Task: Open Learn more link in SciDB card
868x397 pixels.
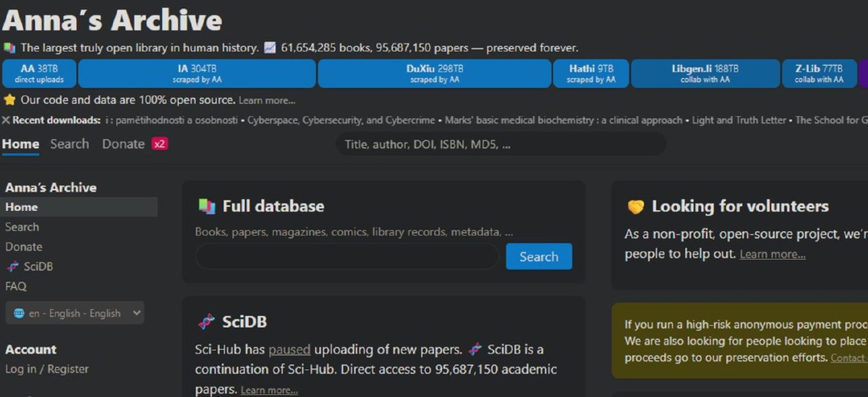Action: 269,390
